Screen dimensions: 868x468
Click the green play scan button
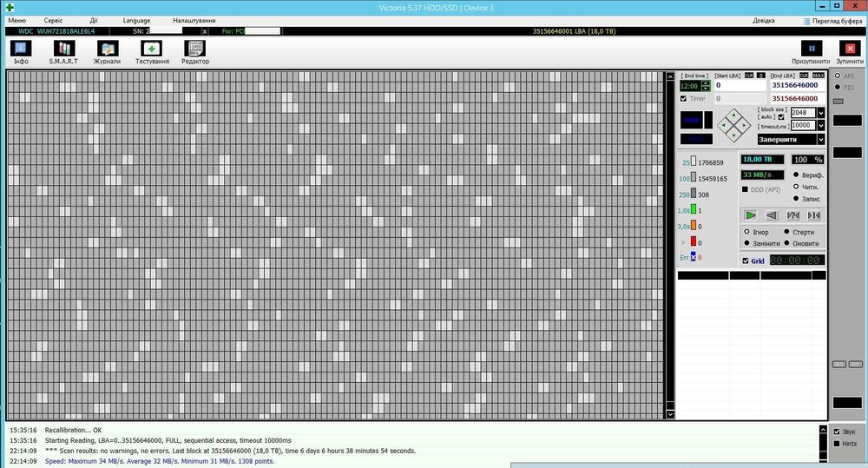pyautogui.click(x=750, y=215)
